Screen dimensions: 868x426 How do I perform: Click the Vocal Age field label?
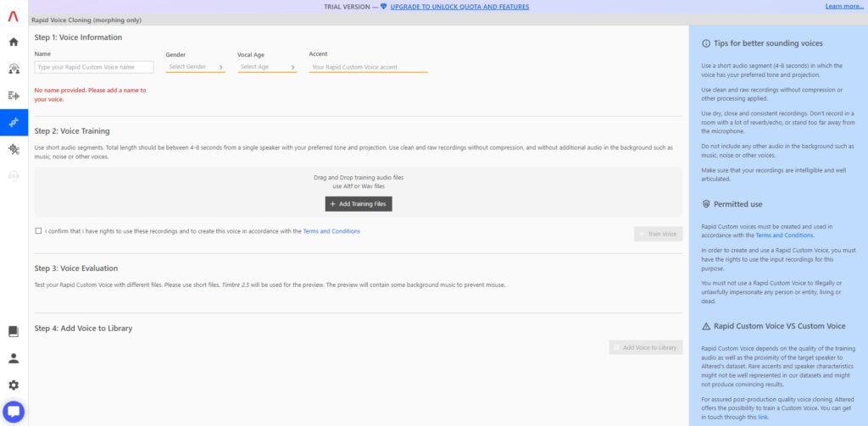click(x=249, y=55)
